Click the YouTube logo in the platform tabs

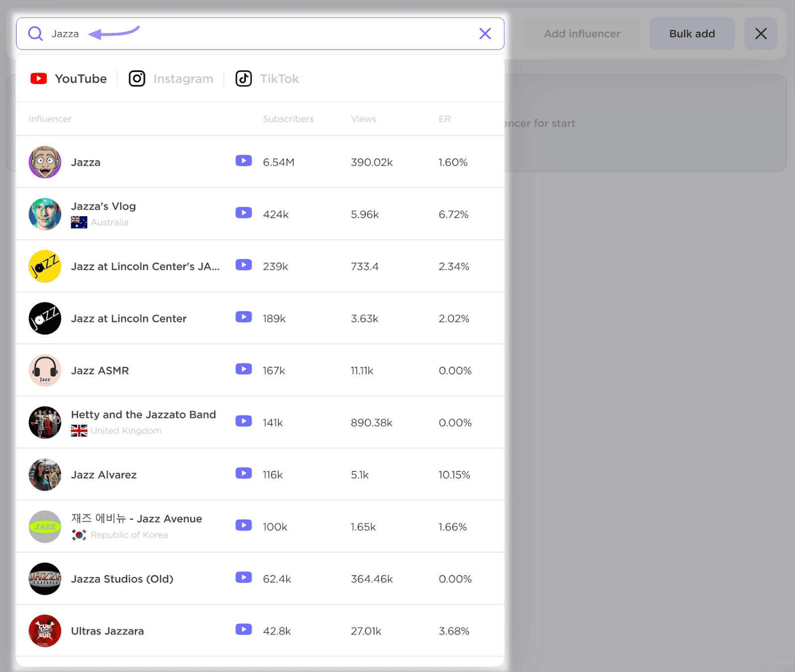click(x=39, y=78)
